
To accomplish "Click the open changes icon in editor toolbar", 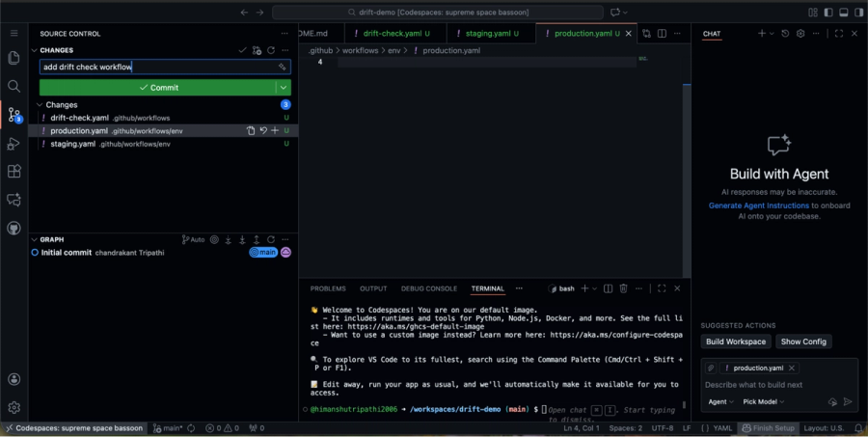I will tap(646, 34).
